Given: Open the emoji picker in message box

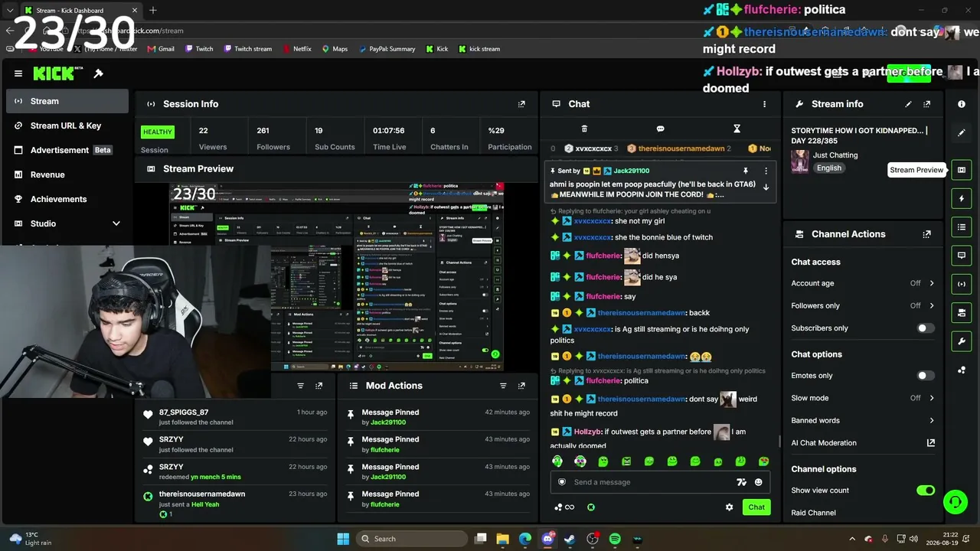Looking at the screenshot, I should click(x=758, y=482).
